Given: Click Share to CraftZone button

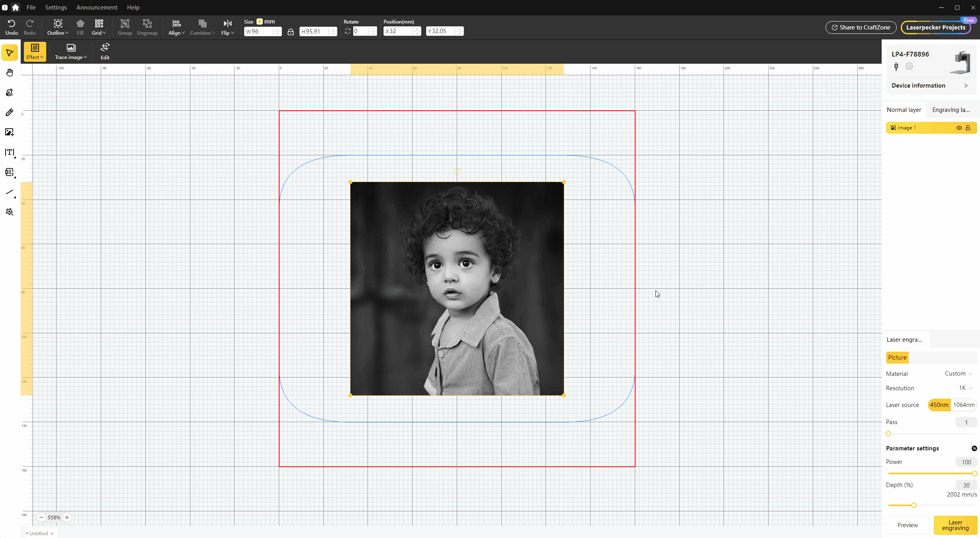Looking at the screenshot, I should click(861, 27).
